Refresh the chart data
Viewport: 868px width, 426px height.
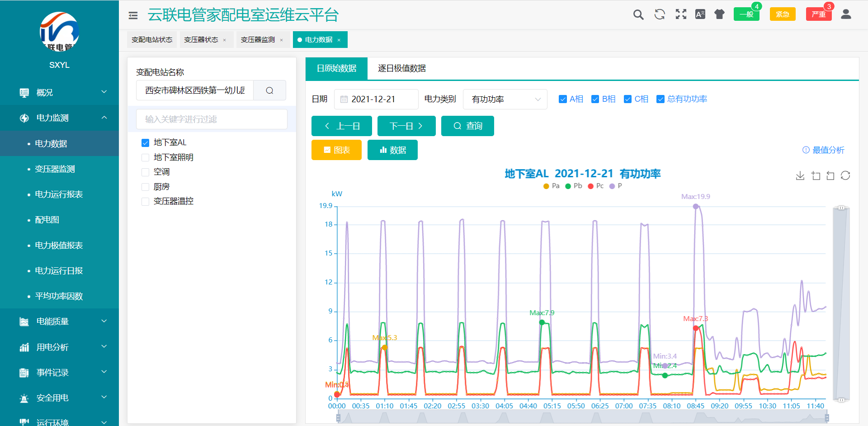(x=845, y=175)
